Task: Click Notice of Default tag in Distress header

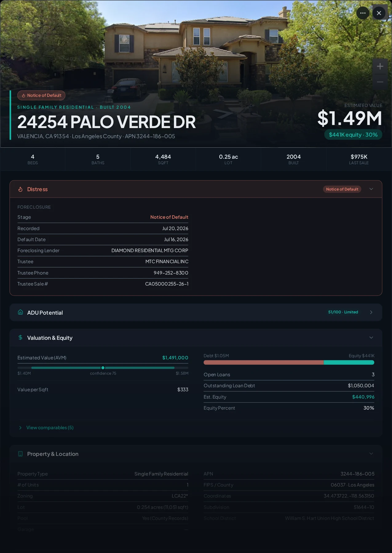Action: point(342,189)
